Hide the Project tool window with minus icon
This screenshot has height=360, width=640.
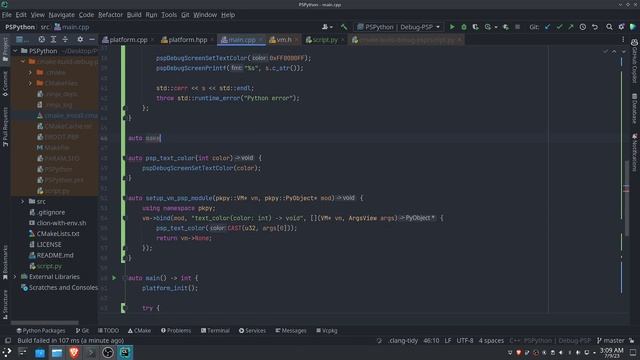pos(92,40)
